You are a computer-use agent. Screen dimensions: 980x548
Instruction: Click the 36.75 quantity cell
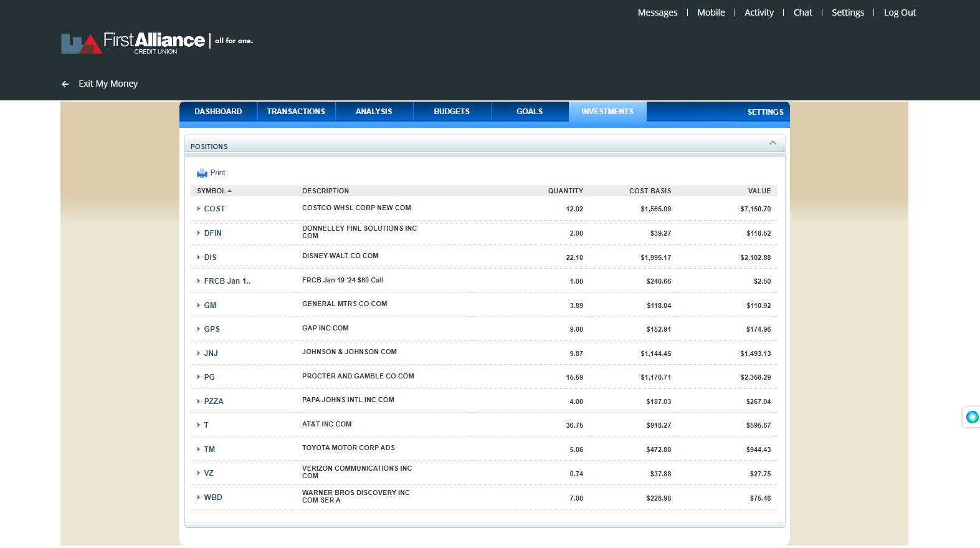click(574, 425)
